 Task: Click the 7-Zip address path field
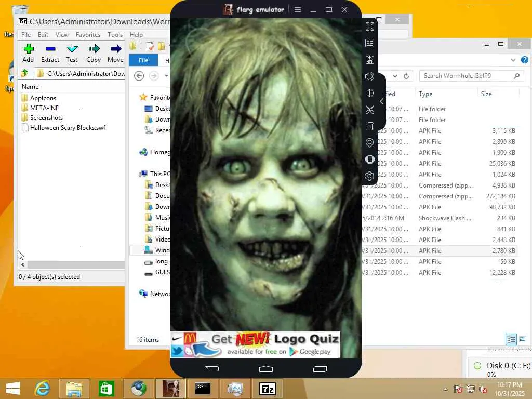[x=80, y=73]
